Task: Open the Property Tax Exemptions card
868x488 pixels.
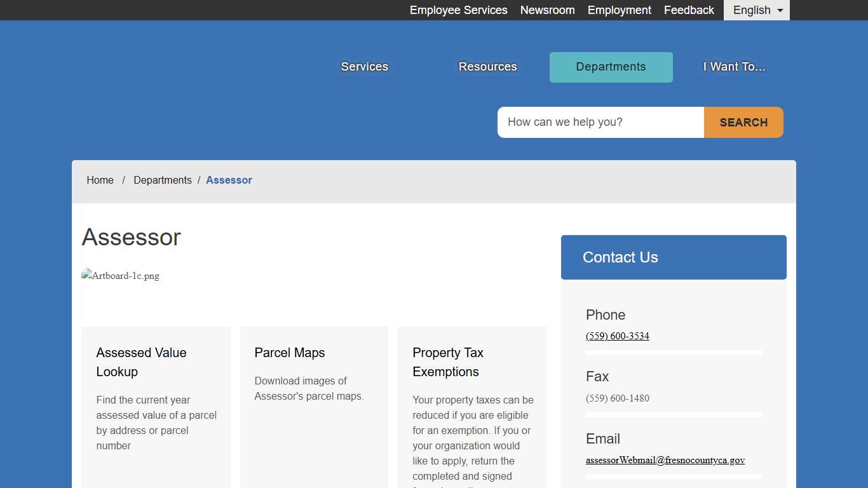Action: [447, 362]
